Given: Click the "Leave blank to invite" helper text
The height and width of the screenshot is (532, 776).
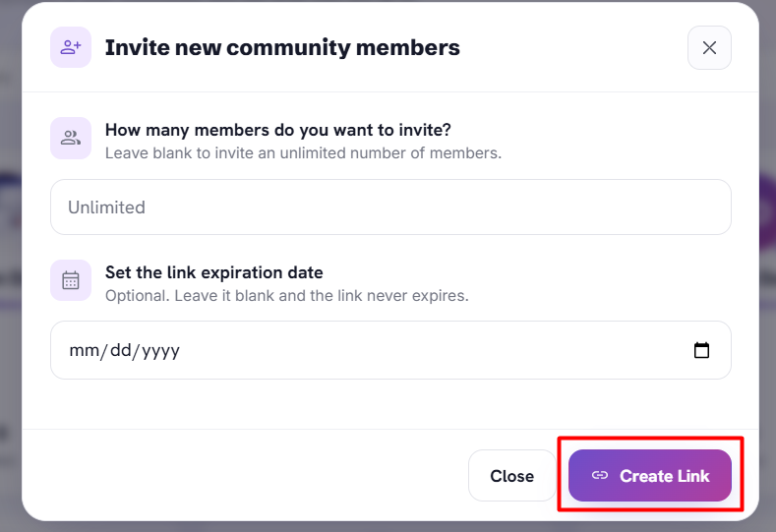Looking at the screenshot, I should point(303,153).
